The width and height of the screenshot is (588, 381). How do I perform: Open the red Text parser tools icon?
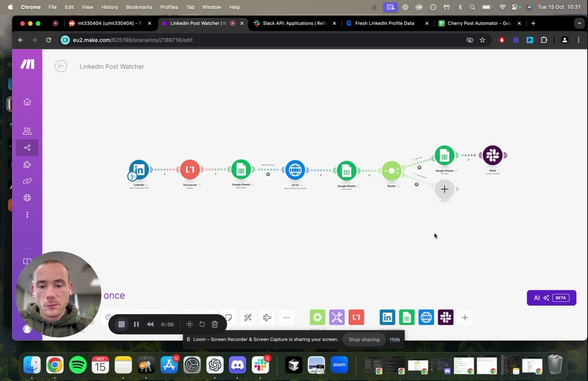coord(356,317)
